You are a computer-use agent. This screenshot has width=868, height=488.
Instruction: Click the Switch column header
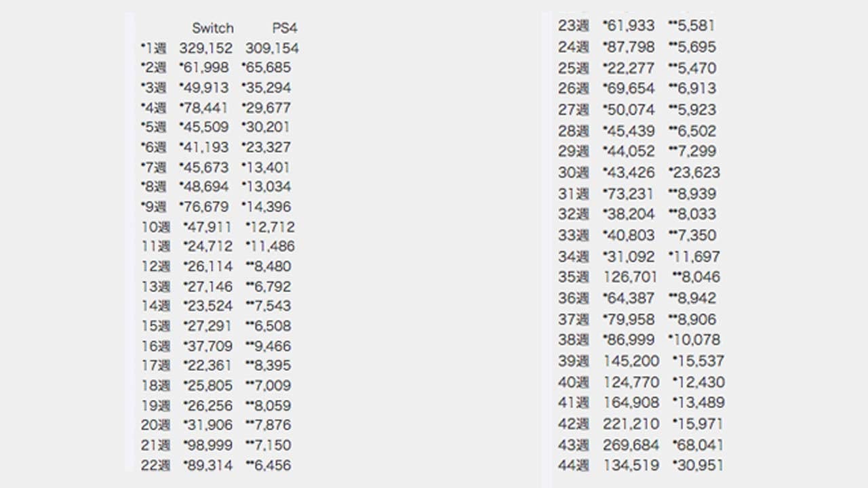[212, 28]
